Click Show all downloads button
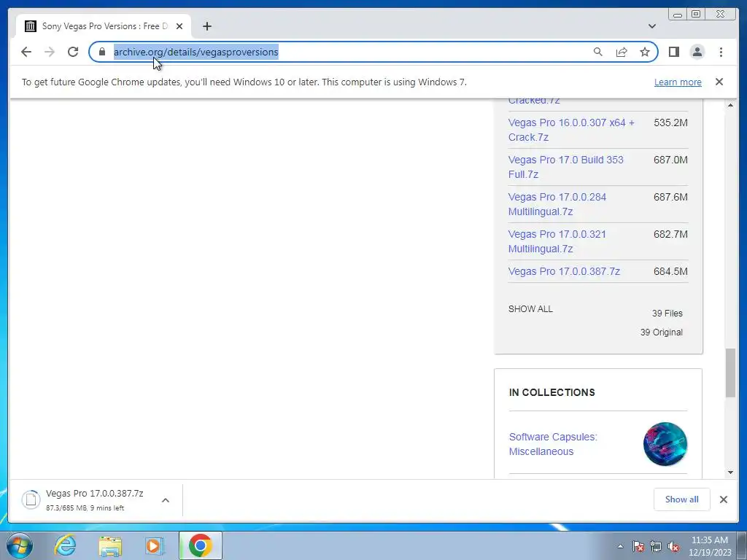 coord(682,499)
